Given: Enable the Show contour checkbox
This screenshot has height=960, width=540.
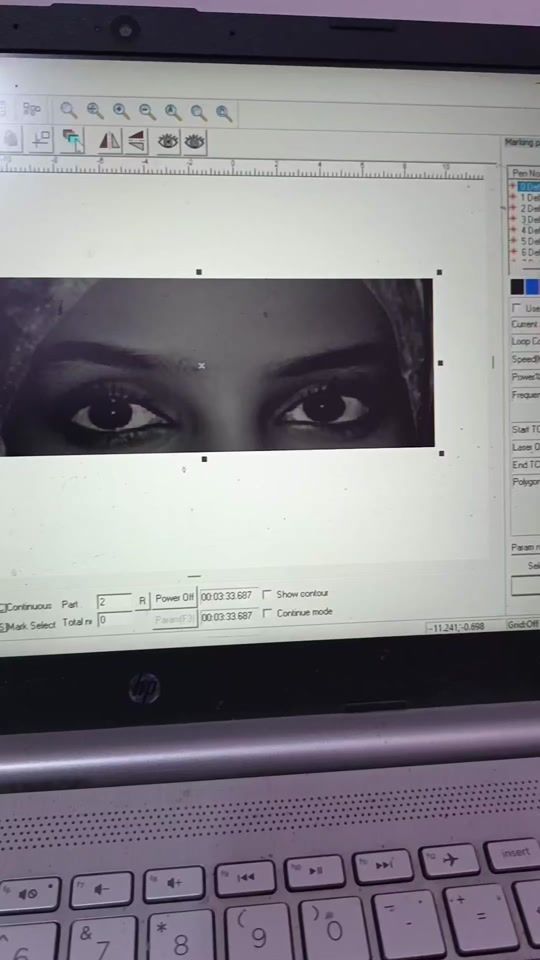Looking at the screenshot, I should (x=267, y=594).
